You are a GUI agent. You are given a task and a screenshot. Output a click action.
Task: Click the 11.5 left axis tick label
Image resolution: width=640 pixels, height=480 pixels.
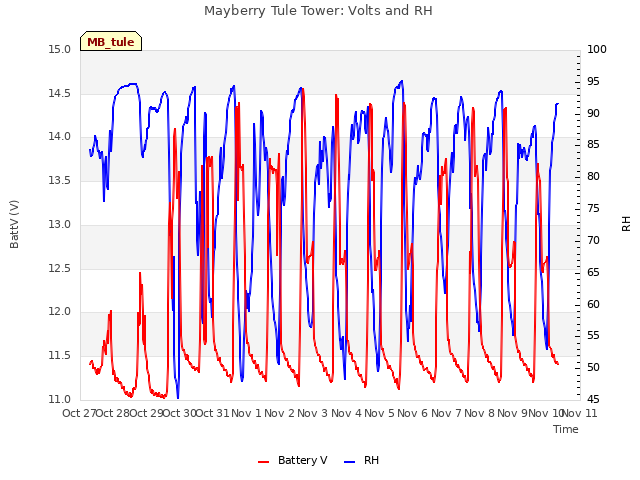60,356
